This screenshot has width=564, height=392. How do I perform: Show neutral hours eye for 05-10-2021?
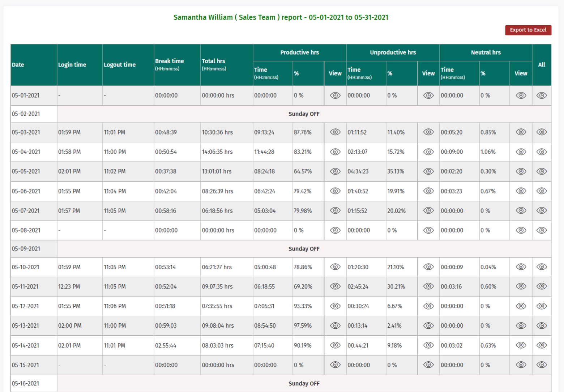coord(521,267)
